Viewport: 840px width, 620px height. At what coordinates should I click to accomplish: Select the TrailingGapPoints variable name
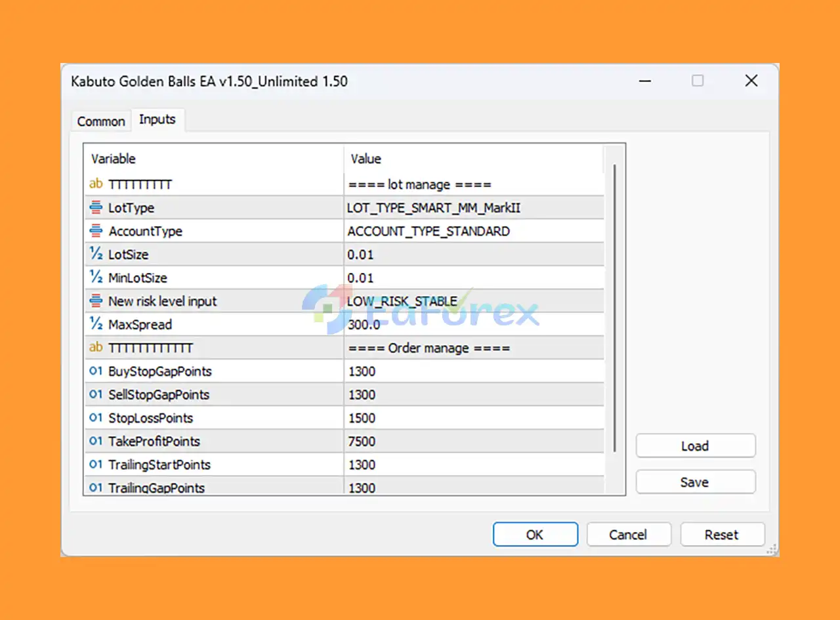click(157, 487)
